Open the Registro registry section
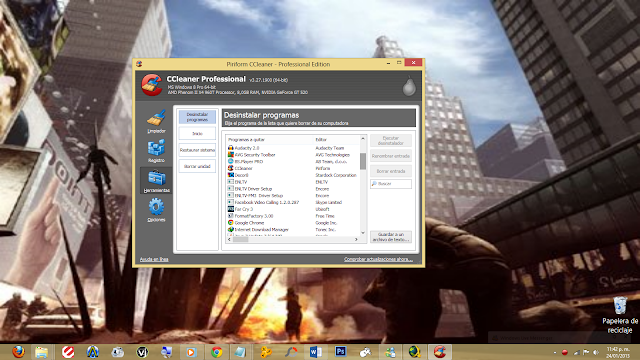 (x=156, y=151)
